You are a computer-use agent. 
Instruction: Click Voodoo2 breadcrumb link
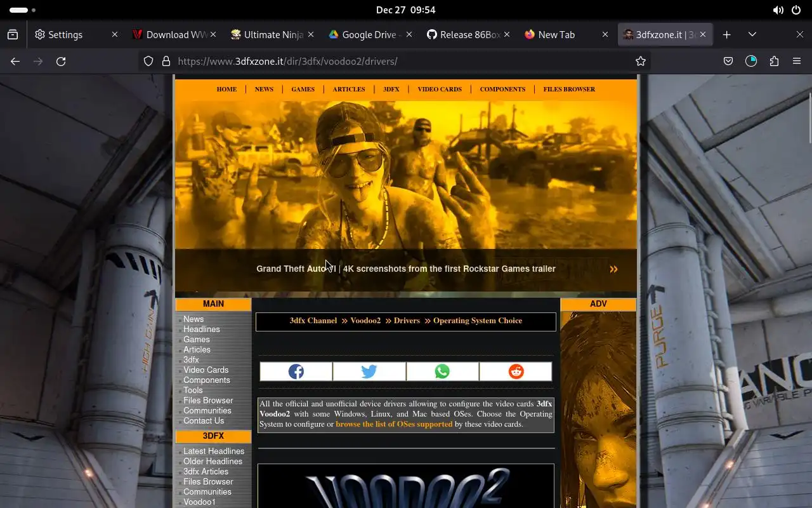365,321
